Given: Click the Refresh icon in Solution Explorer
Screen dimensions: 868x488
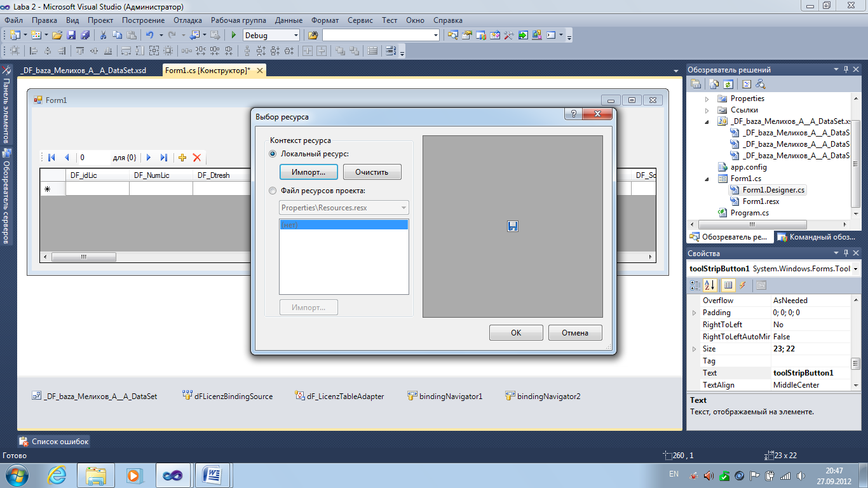Looking at the screenshot, I should [x=729, y=84].
